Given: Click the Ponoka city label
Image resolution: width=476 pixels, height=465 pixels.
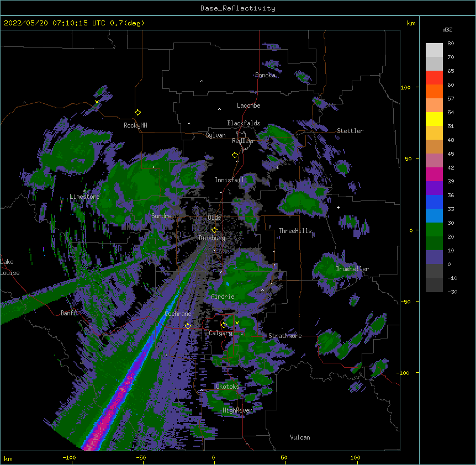Looking at the screenshot, I should (265, 75).
